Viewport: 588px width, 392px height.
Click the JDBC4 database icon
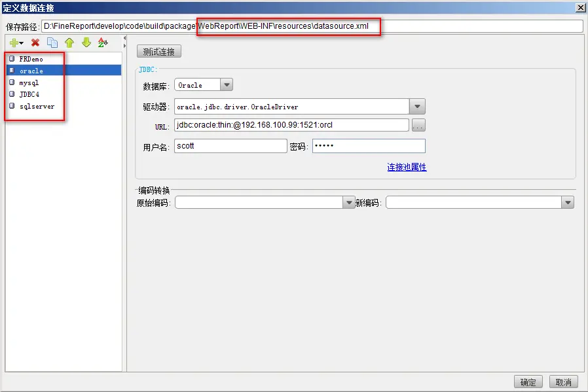tap(12, 94)
